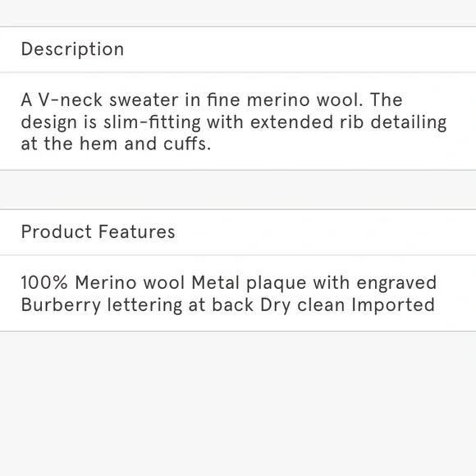The height and width of the screenshot is (476, 476).
Task: Click the word "extended" in description
Action: point(291,121)
